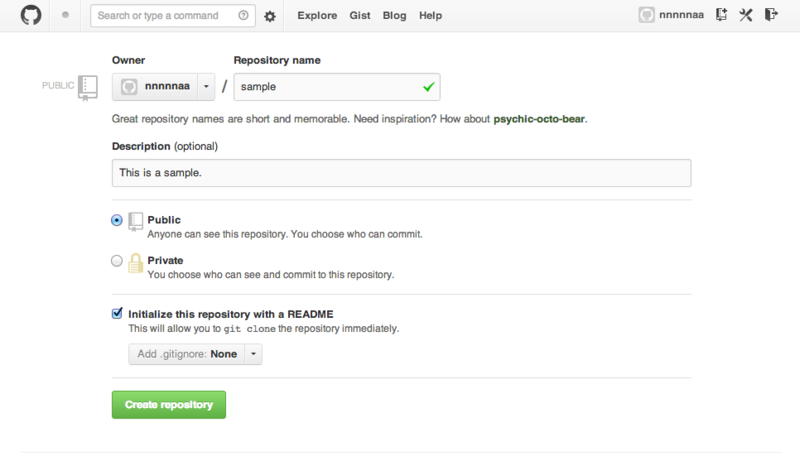The width and height of the screenshot is (800, 466).
Task: Open account settings tools icon
Action: [x=746, y=15]
